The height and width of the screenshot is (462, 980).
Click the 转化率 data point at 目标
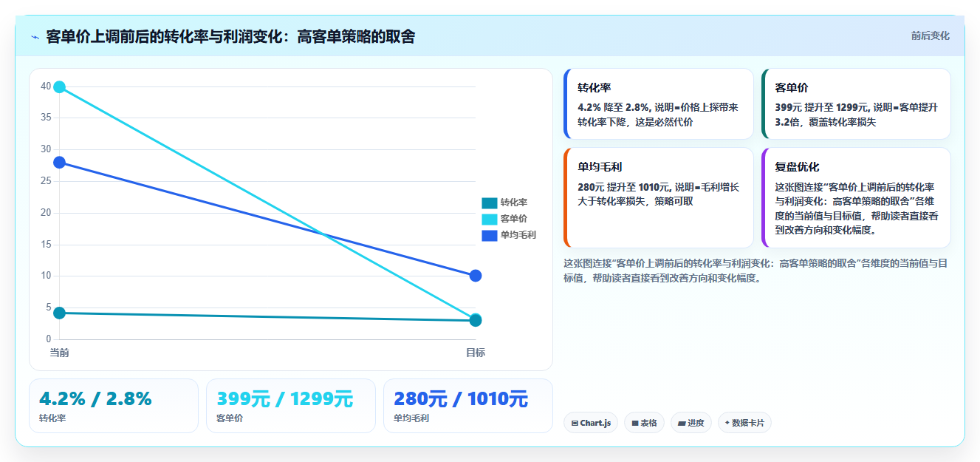pyautogui.click(x=476, y=321)
